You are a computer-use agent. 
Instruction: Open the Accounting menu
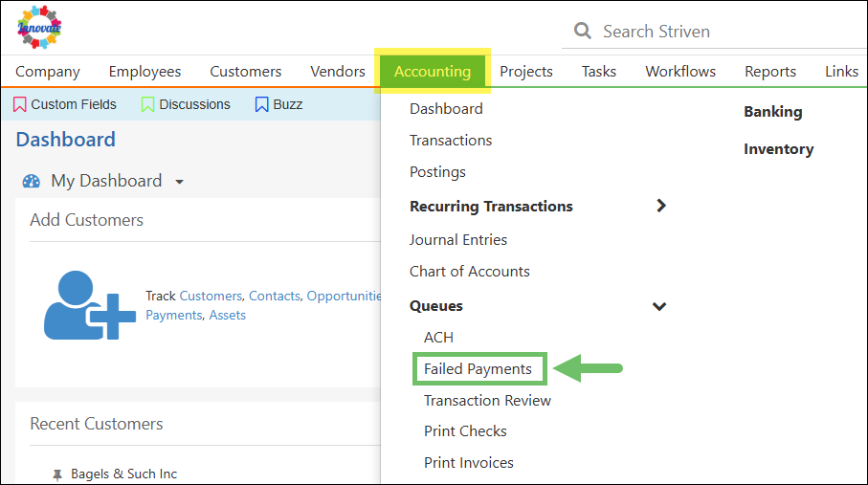pyautogui.click(x=433, y=72)
